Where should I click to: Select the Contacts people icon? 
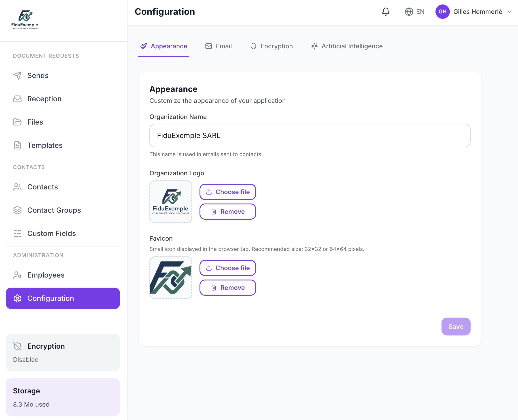pyautogui.click(x=17, y=187)
